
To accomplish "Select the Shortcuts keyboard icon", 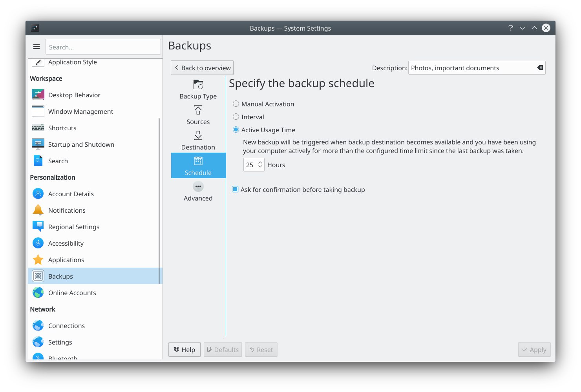I will [38, 128].
